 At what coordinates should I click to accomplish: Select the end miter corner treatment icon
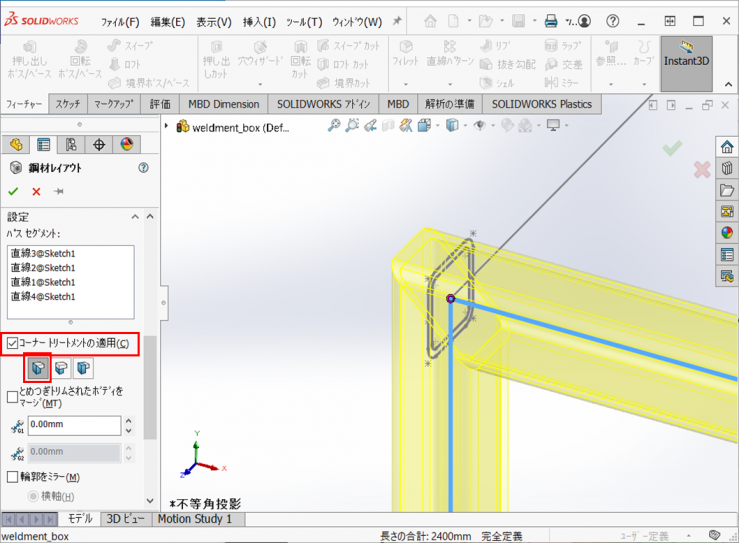(x=37, y=368)
